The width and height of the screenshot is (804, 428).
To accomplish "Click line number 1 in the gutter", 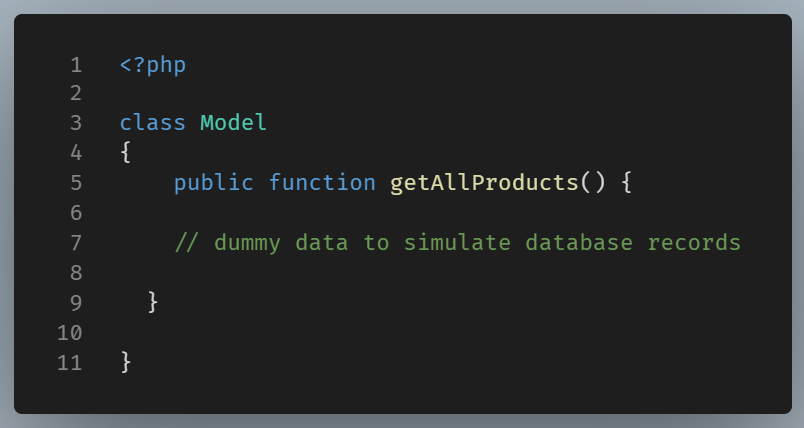I will (x=76, y=66).
